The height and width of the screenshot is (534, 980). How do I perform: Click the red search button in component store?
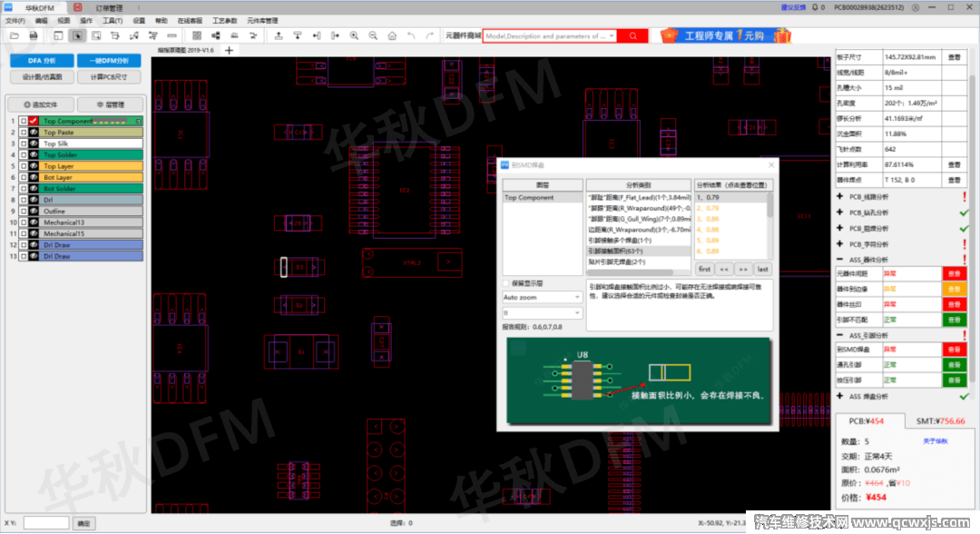[632, 36]
